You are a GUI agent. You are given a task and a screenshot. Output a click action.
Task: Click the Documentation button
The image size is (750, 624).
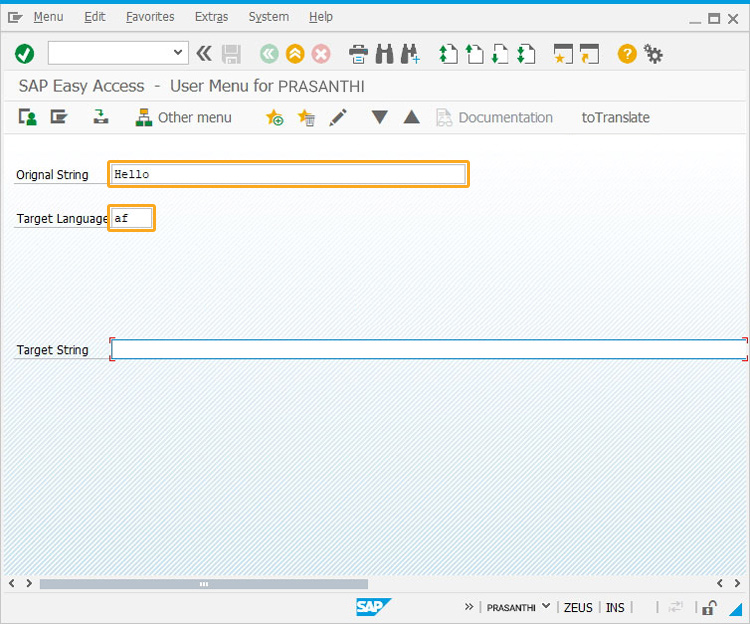(x=495, y=118)
